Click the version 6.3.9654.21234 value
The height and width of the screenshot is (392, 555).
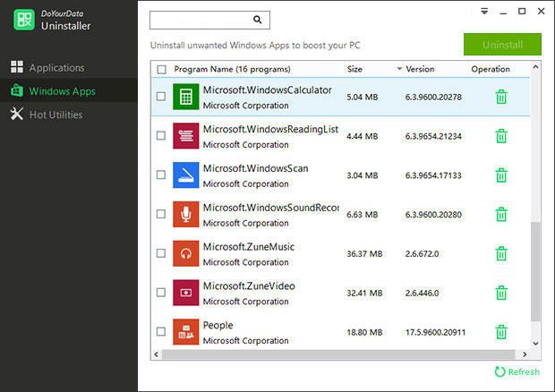(433, 136)
